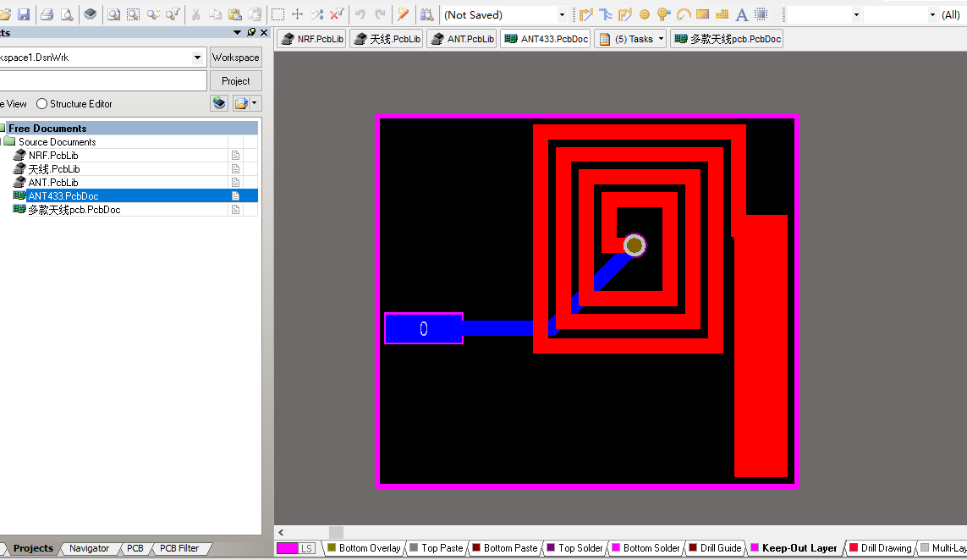Select the Place Component chip tool

coord(761,14)
